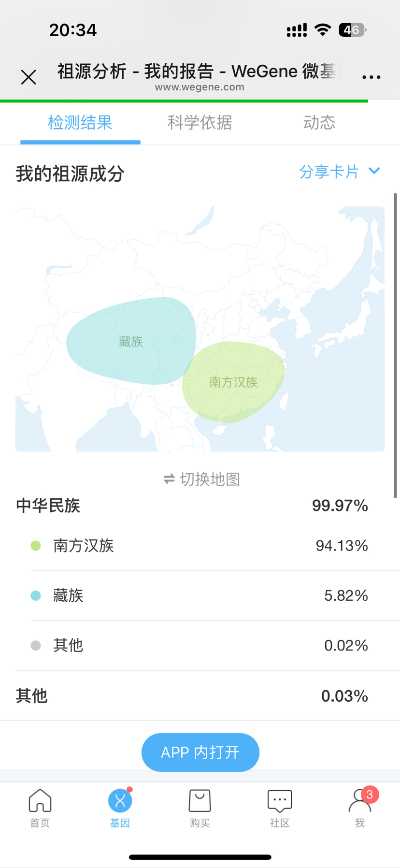This screenshot has width=400, height=868.
Task: Tap the teal 藏族 color dot
Action: [x=36, y=595]
